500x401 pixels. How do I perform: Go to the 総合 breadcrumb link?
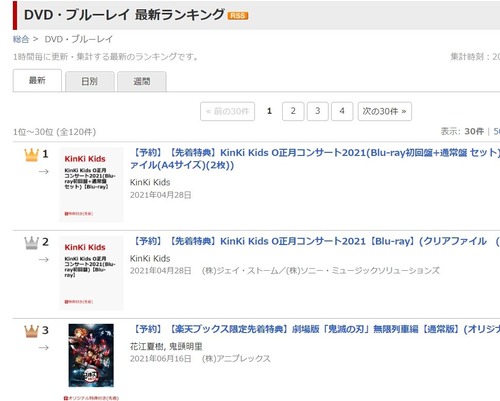coord(21,39)
